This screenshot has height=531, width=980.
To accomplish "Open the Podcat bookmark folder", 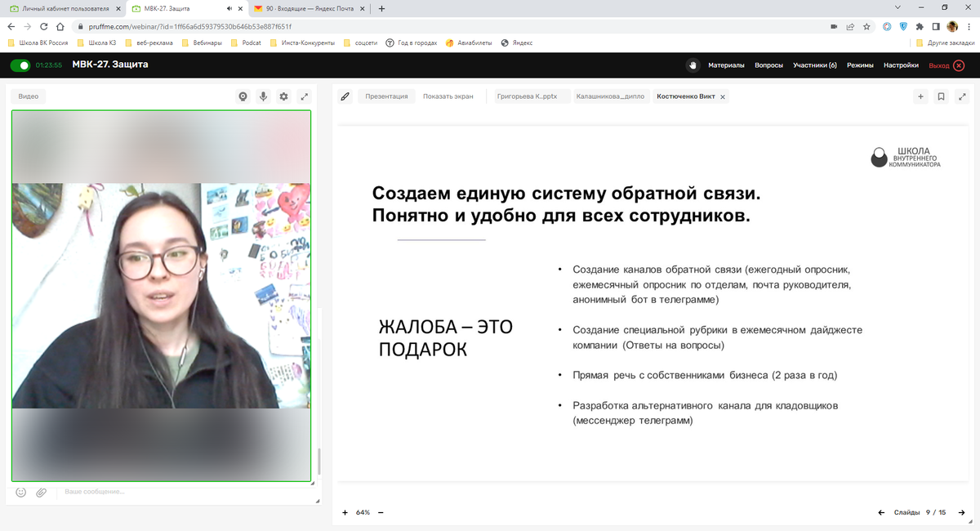I will click(246, 42).
